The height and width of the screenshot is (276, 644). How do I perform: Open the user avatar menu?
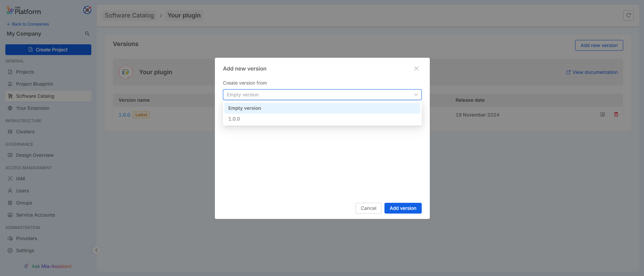coord(87,10)
